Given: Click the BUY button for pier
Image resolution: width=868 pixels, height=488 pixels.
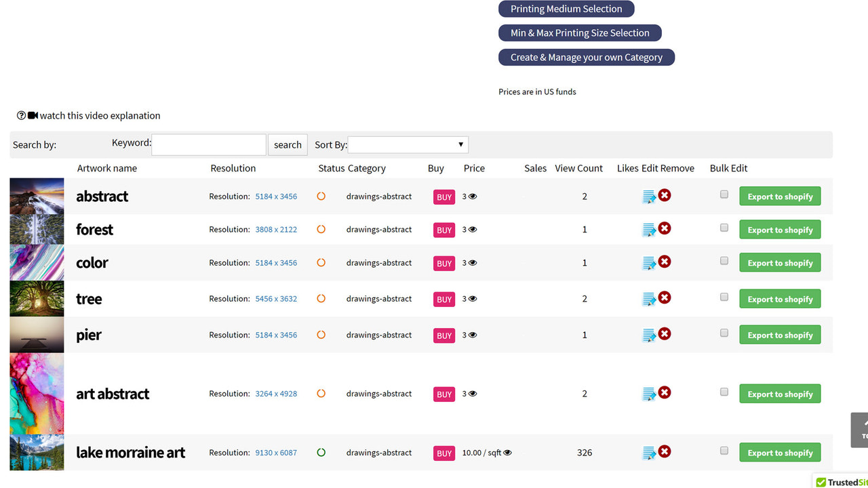Looking at the screenshot, I should 444,335.
